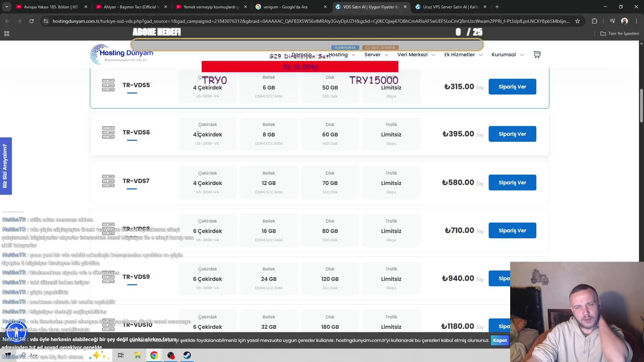Click the ₺580.00 price
644x362 pixels.
458,183
